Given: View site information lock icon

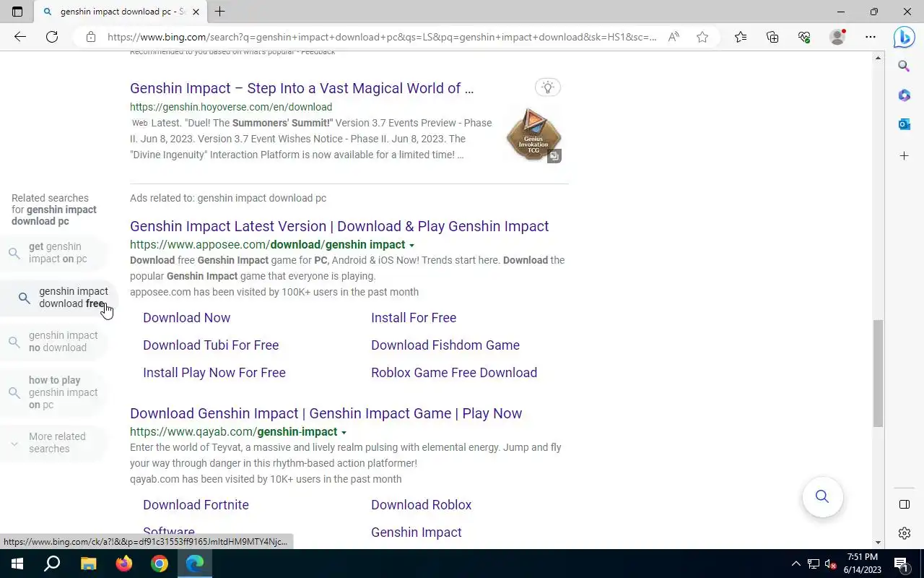Looking at the screenshot, I should (x=91, y=37).
